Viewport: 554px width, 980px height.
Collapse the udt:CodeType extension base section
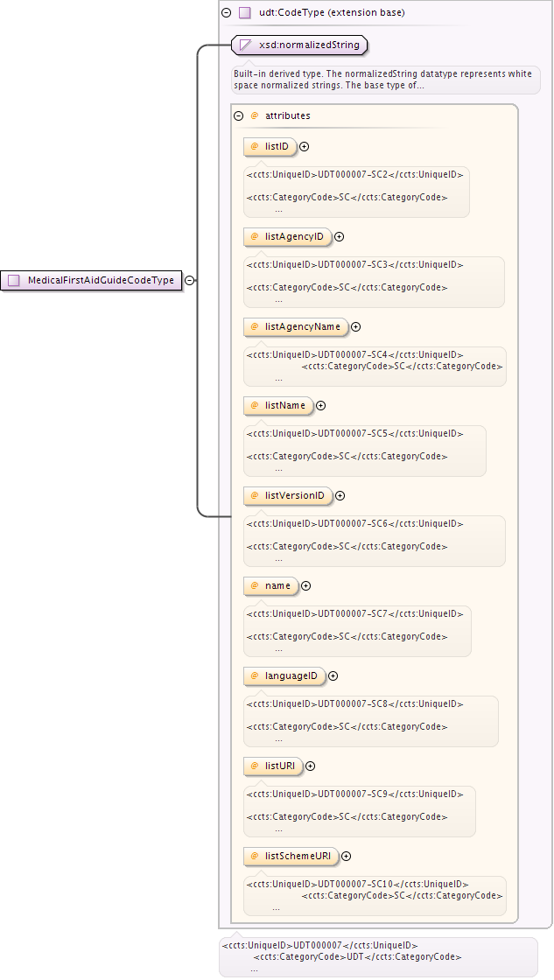(227, 12)
